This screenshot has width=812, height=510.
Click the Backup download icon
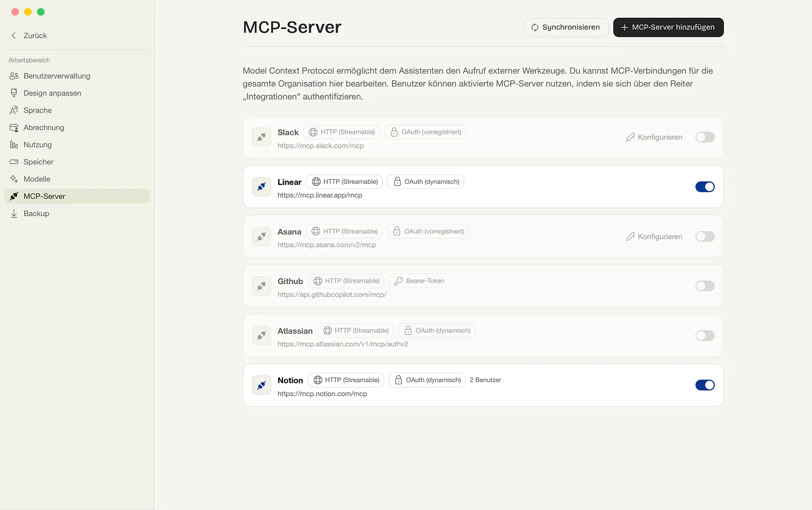click(14, 213)
